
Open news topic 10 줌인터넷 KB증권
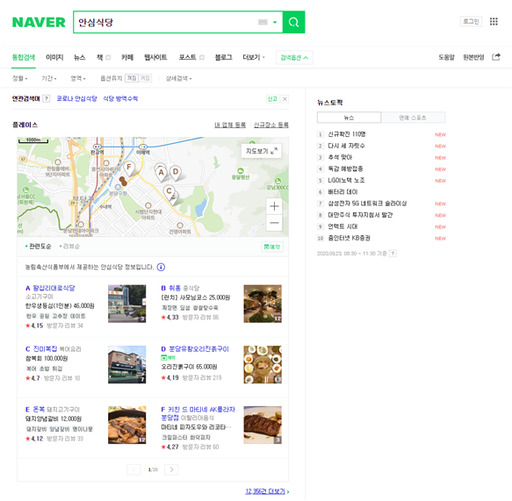349,238
